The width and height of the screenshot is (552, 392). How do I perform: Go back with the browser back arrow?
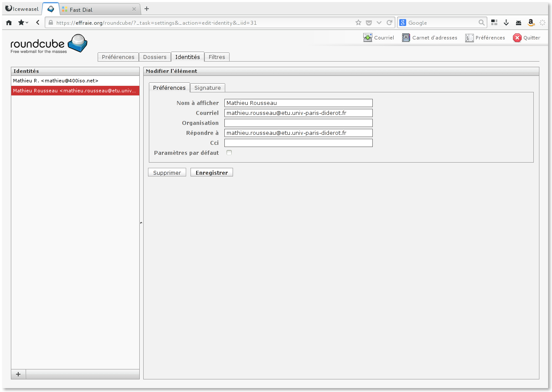pyautogui.click(x=38, y=23)
